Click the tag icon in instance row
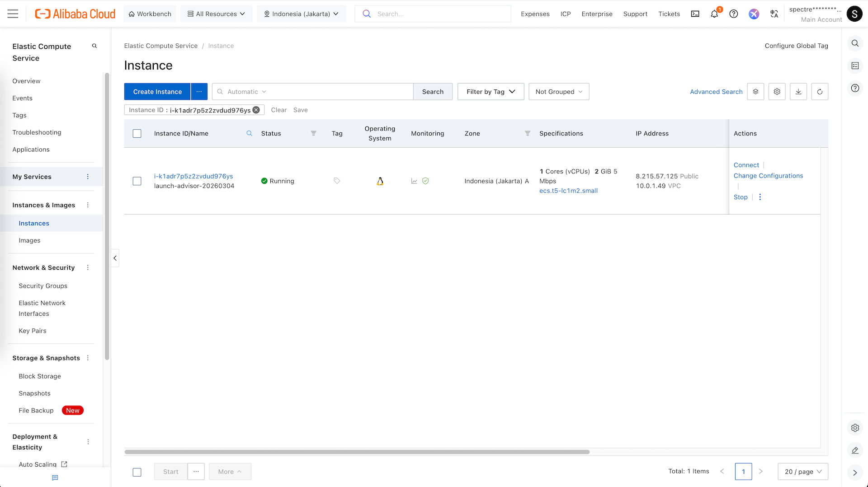The height and width of the screenshot is (487, 868). 337,181
